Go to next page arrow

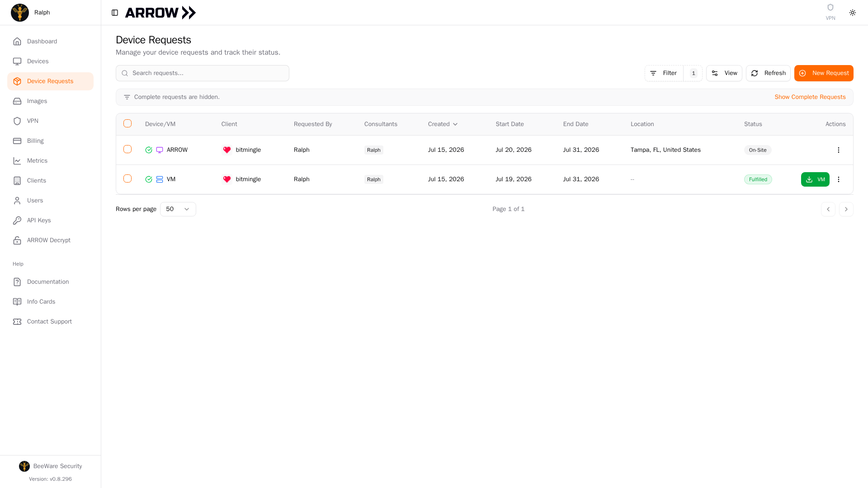[x=846, y=209]
